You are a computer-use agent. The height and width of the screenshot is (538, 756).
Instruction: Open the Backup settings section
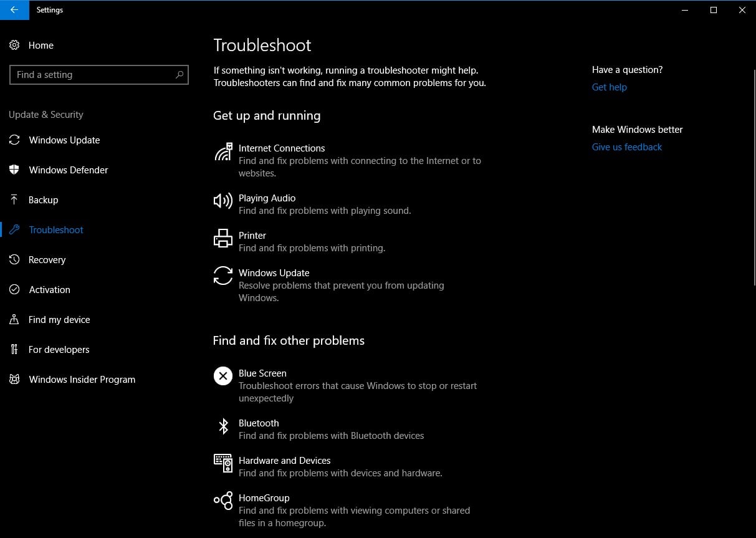point(43,200)
